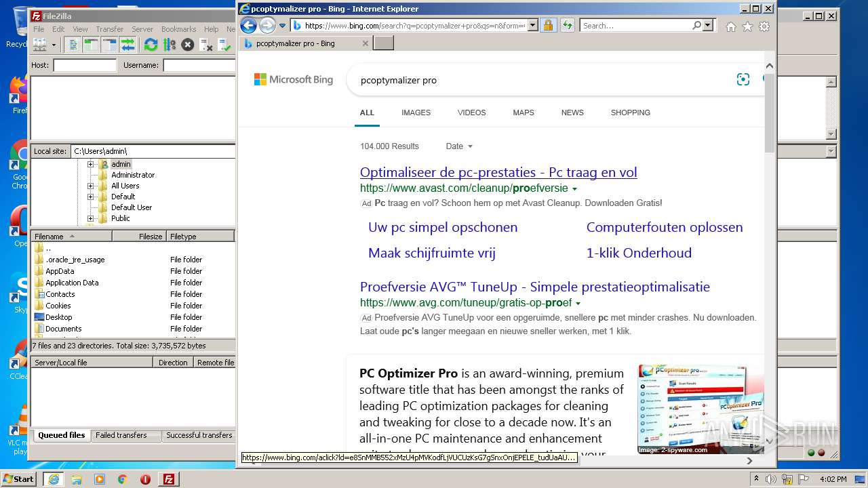Open IE Favorites star icon

click(x=747, y=26)
